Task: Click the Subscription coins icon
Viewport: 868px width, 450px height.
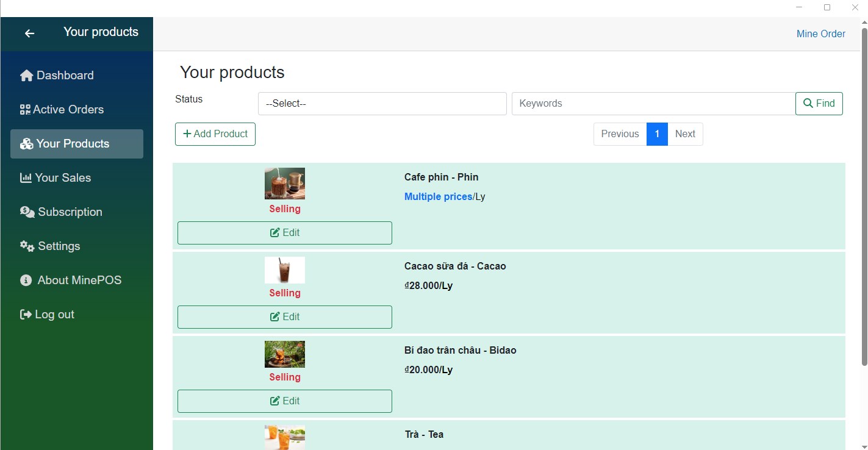Action: point(27,212)
